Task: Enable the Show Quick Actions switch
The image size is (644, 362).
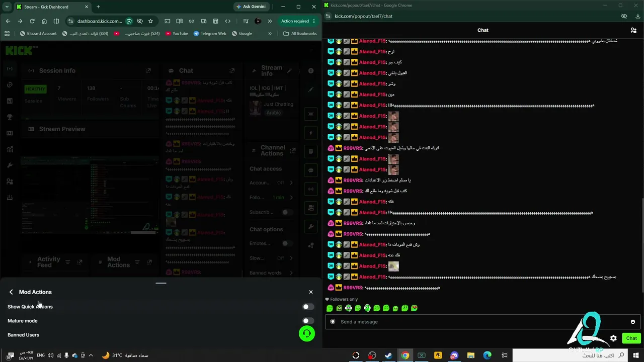Action: tap(308, 307)
